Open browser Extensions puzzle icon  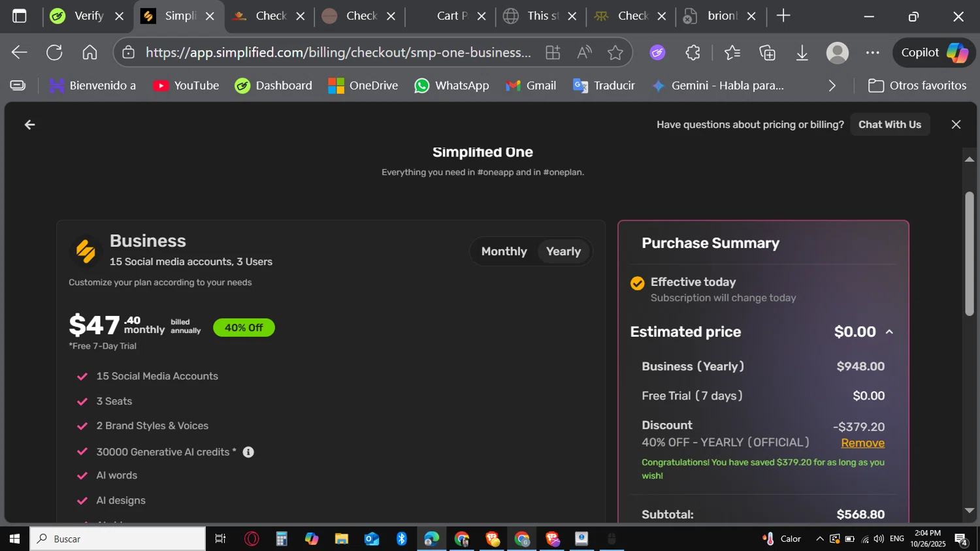point(693,53)
